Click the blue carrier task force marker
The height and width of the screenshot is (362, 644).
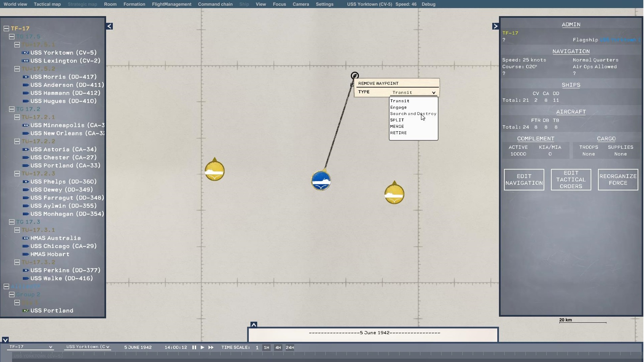(x=321, y=181)
